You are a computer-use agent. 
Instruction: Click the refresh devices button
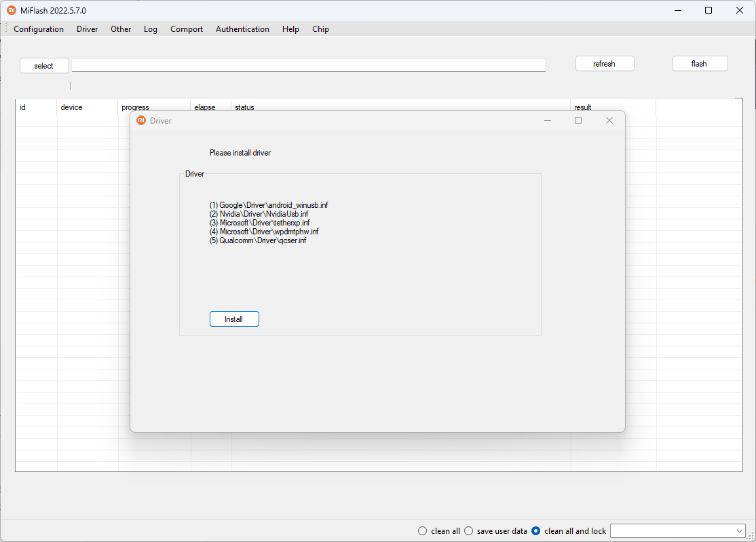(604, 64)
